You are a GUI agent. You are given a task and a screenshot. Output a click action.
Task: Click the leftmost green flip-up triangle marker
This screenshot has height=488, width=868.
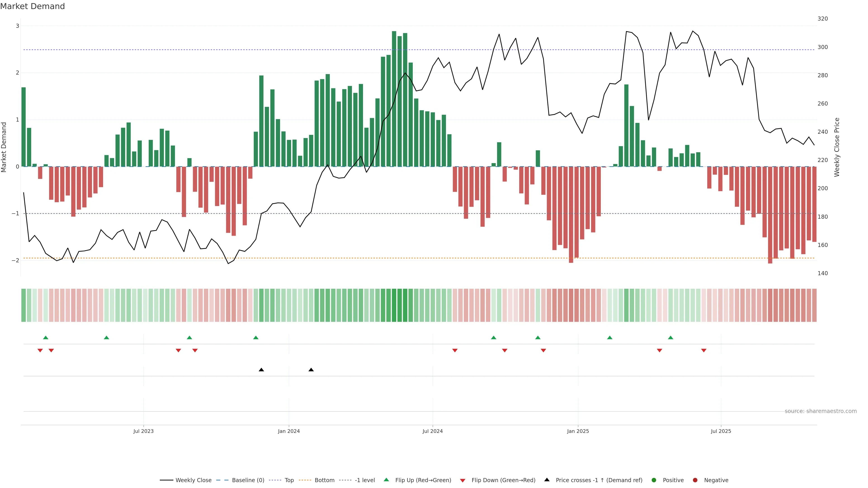click(x=46, y=338)
